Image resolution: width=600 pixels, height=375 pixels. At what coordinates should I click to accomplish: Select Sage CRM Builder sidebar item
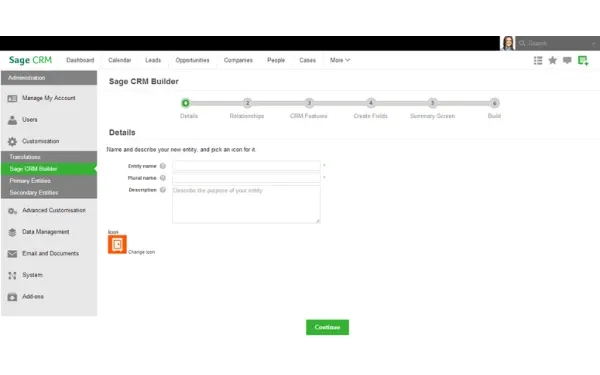[49, 169]
